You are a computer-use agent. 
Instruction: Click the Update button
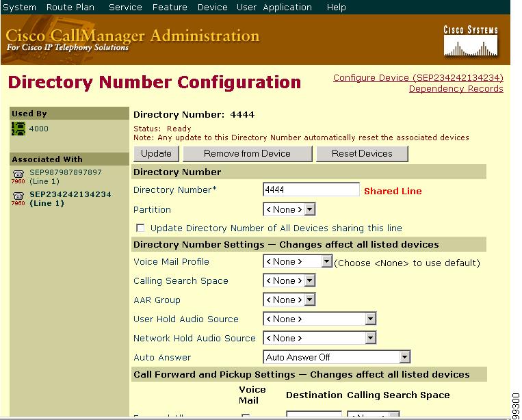tap(156, 154)
